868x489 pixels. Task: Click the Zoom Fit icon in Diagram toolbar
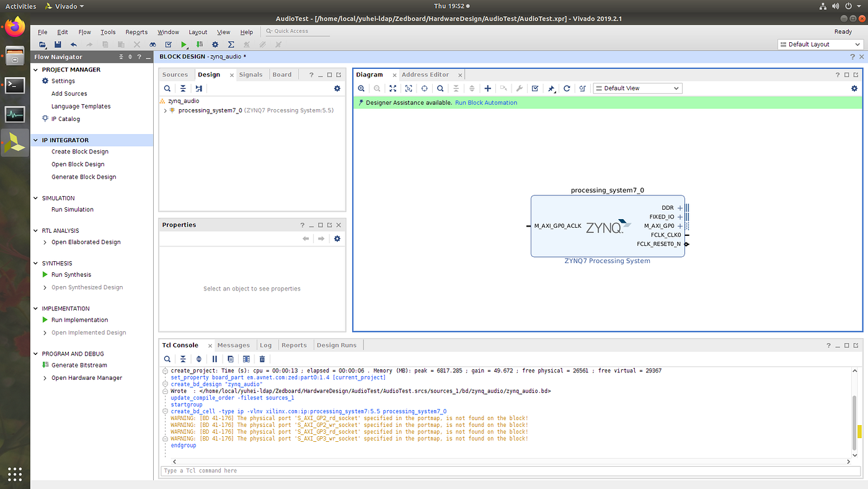tap(393, 89)
